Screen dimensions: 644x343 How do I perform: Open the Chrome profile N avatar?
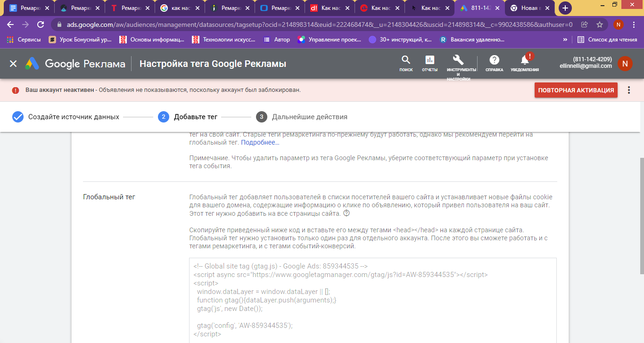pyautogui.click(x=619, y=24)
